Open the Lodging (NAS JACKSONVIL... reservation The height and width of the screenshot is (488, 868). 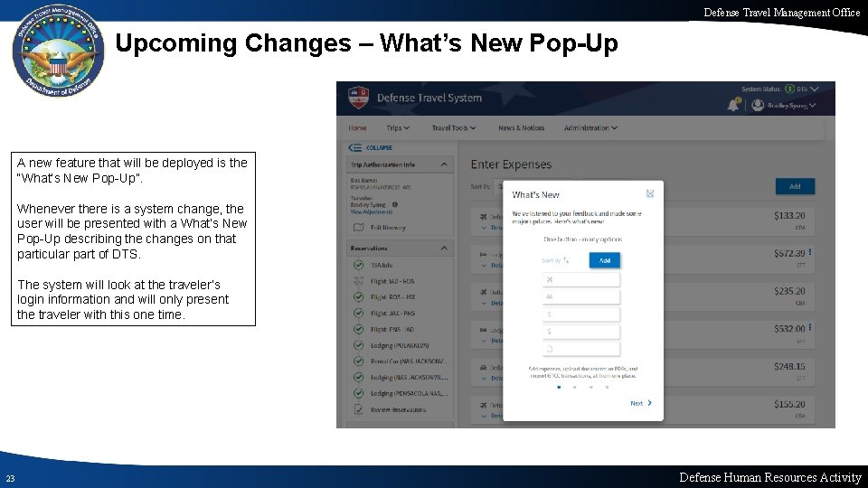(410, 378)
